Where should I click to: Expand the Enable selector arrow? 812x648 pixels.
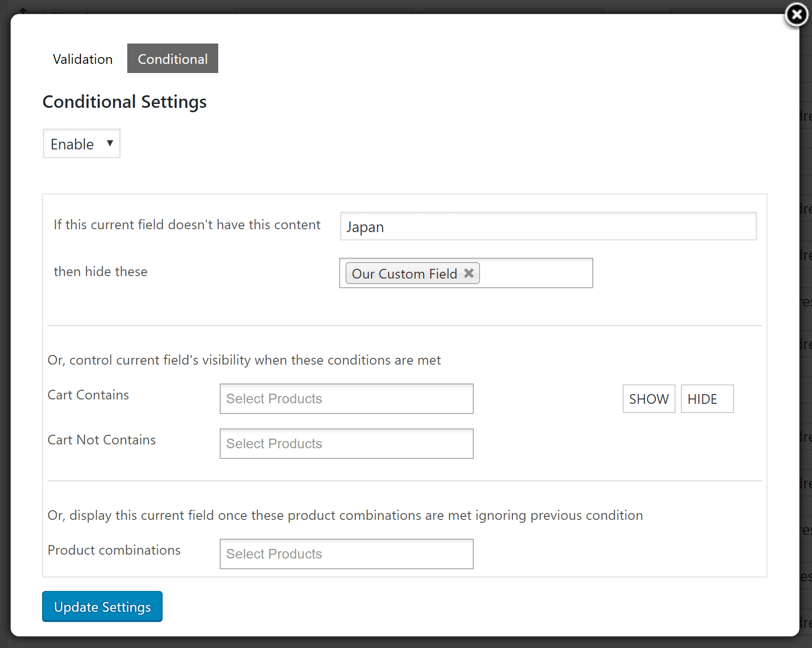[x=110, y=144]
